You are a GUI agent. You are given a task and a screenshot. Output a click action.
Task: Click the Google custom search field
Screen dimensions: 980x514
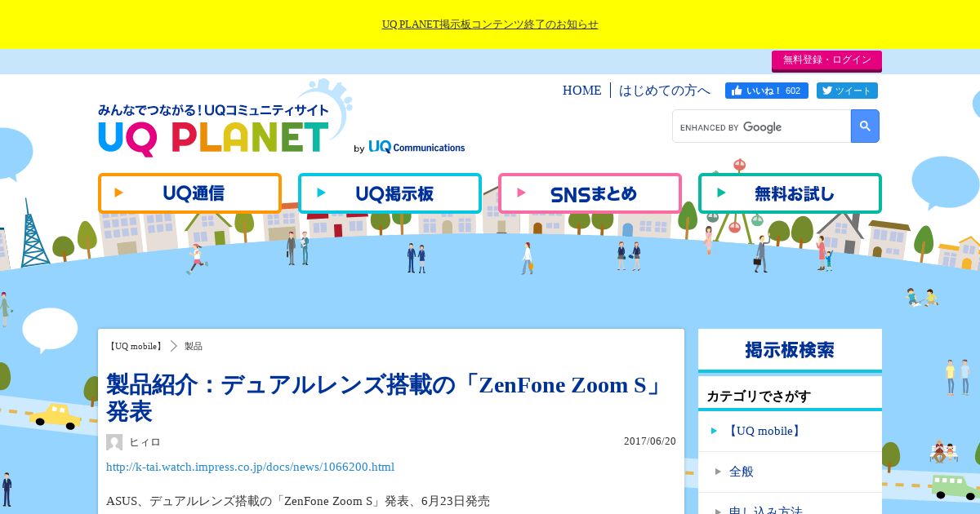pyautogui.click(x=761, y=126)
